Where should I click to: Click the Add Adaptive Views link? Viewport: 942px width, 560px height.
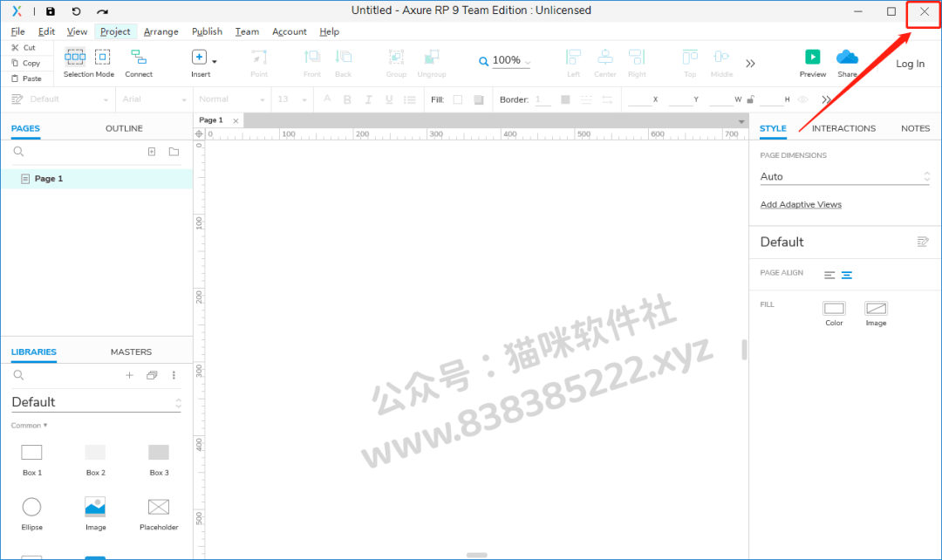pos(801,204)
